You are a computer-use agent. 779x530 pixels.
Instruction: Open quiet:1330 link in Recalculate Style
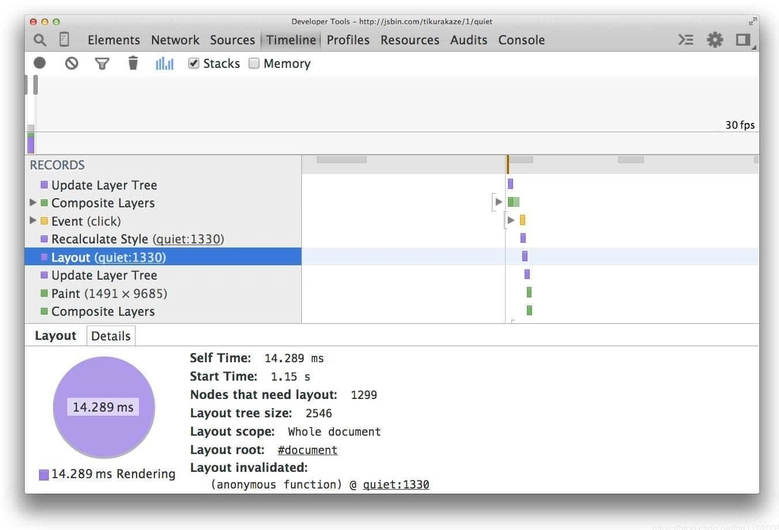pos(188,239)
